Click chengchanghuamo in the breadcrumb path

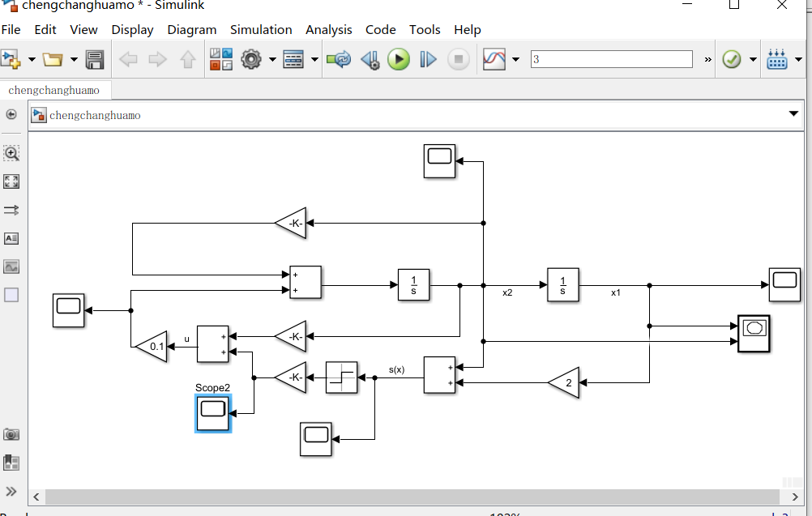pyautogui.click(x=95, y=115)
